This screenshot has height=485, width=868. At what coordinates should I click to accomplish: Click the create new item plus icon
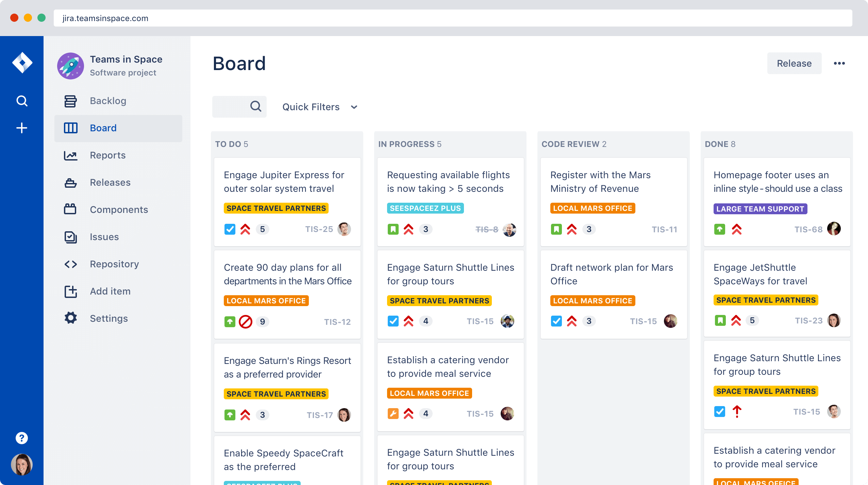tap(22, 128)
